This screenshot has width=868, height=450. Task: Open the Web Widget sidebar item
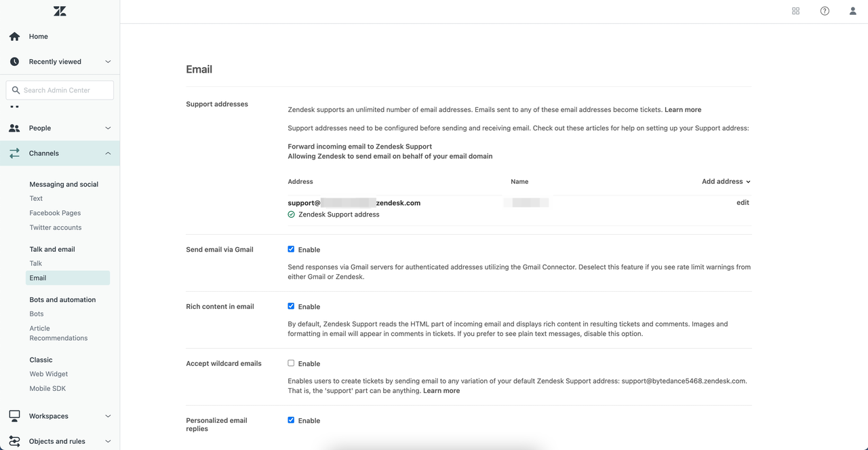[49, 374]
